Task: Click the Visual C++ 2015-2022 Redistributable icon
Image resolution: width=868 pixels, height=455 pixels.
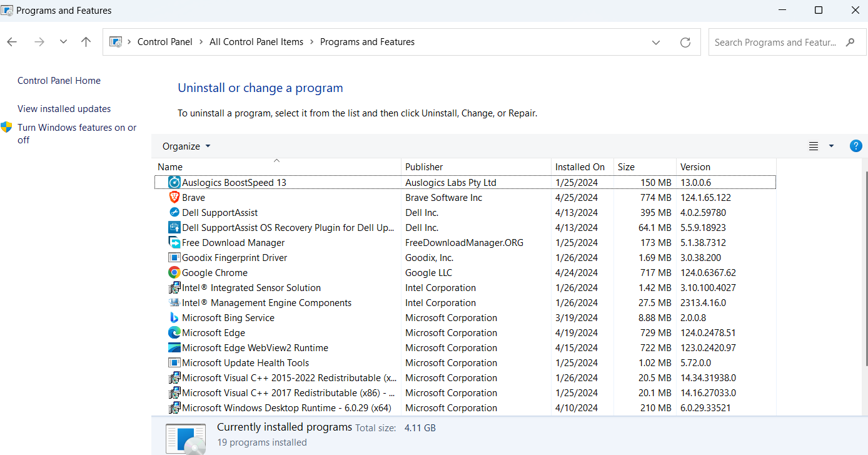Action: pos(174,377)
